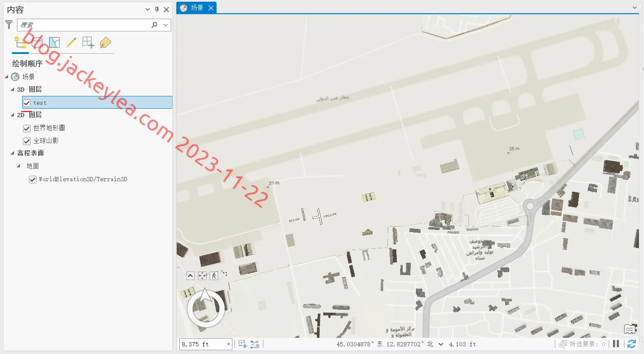Select the 全球山影 layer name
Viewport: 644px width, 354px height.
(x=46, y=141)
